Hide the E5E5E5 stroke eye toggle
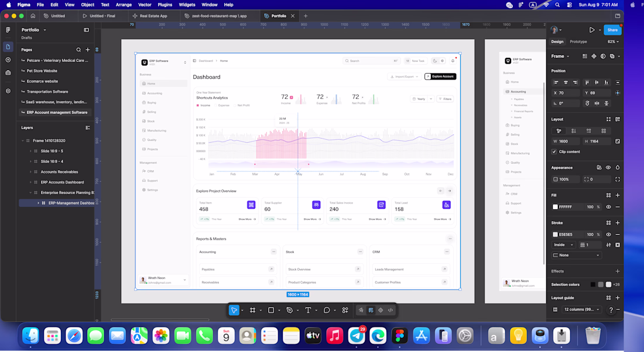 608,234
